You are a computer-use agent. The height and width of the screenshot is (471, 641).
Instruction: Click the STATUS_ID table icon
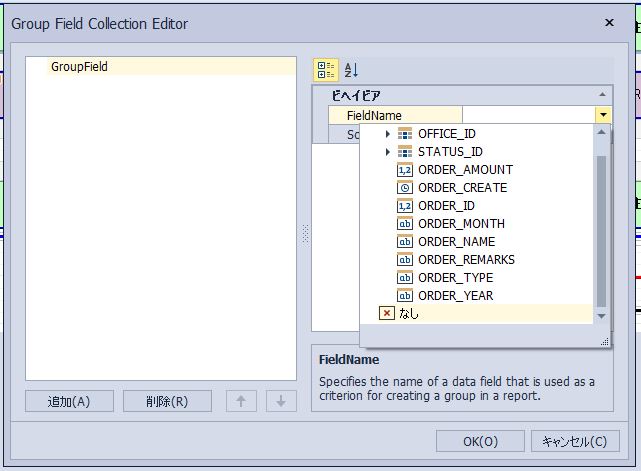point(405,152)
